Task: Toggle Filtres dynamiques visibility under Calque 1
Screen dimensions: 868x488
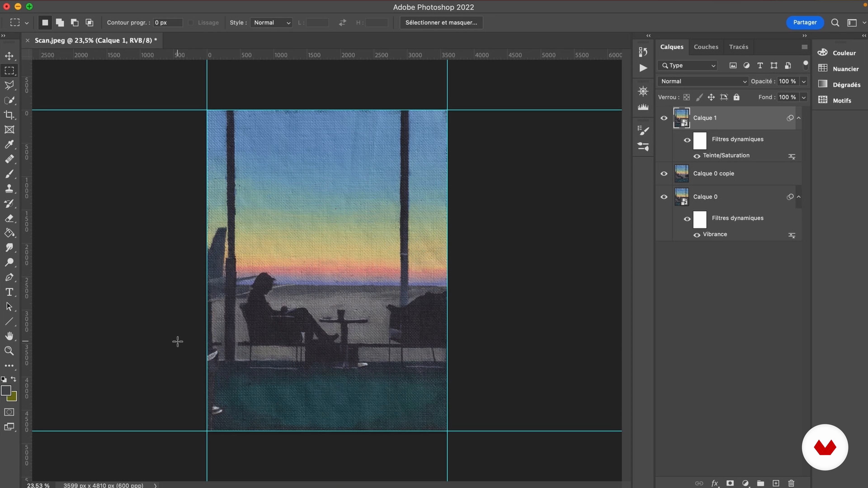Action: (x=687, y=140)
